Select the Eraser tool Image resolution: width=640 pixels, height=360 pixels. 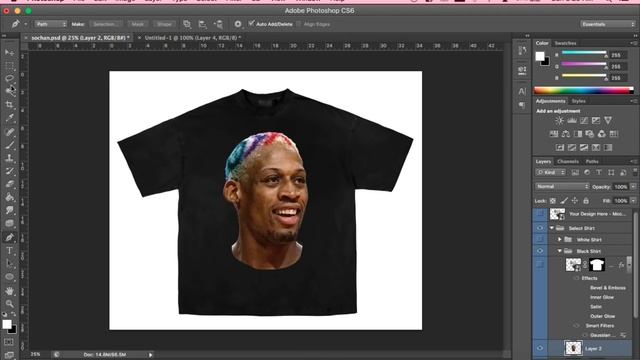click(x=9, y=184)
